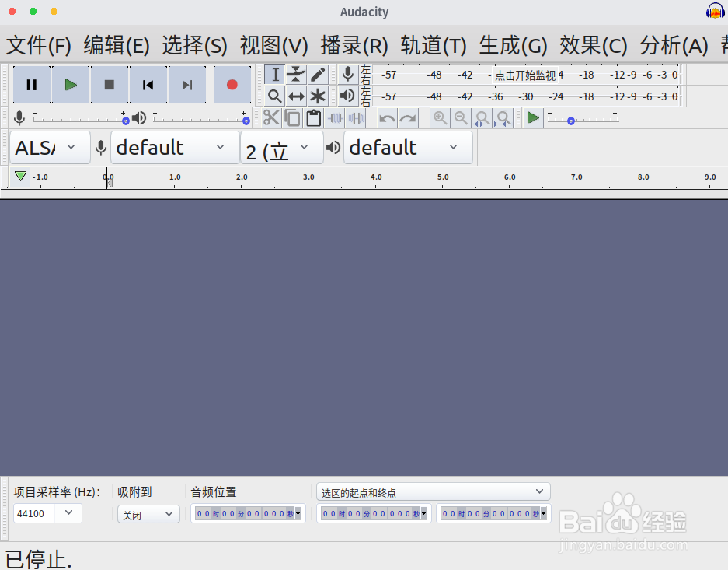728x570 pixels.
Task: Adjust the playback speed slider
Action: (583, 120)
